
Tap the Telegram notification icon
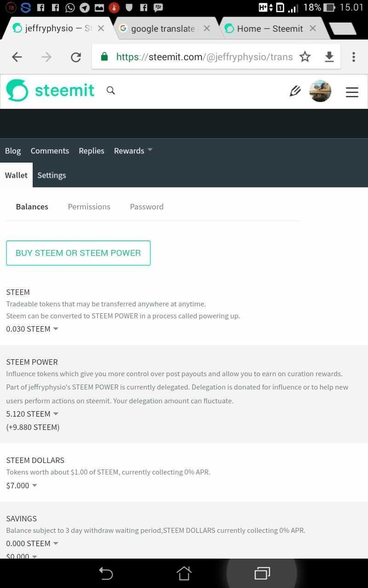84,7
